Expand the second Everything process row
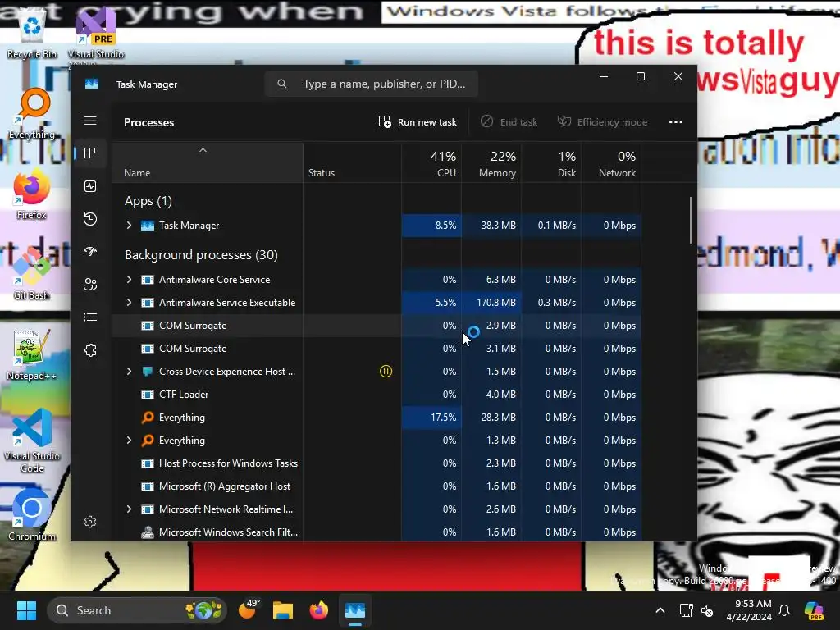The height and width of the screenshot is (630, 840). (x=129, y=441)
